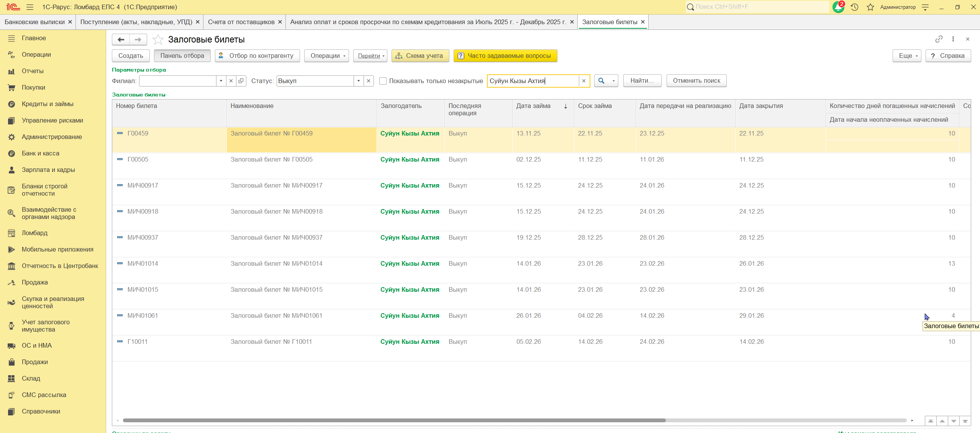Click the favorites star in title bar

pos(870,7)
